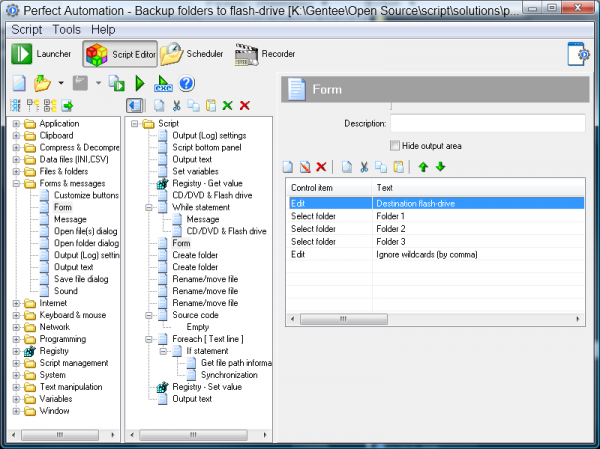This screenshot has height=449, width=600.
Task: Open the dropdown arrow beside the open folder icon
Action: coord(62,83)
